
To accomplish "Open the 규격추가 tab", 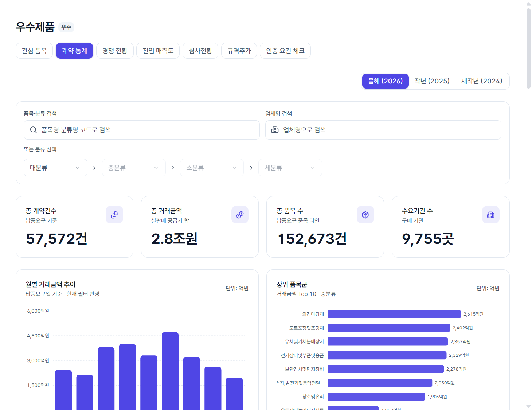I will click(x=239, y=51).
